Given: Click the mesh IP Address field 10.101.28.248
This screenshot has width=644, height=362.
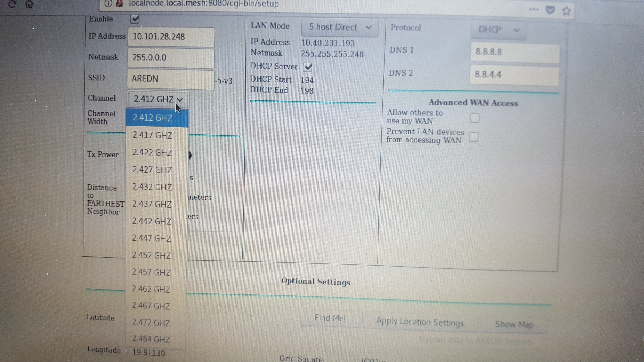Looking at the screenshot, I should (171, 37).
